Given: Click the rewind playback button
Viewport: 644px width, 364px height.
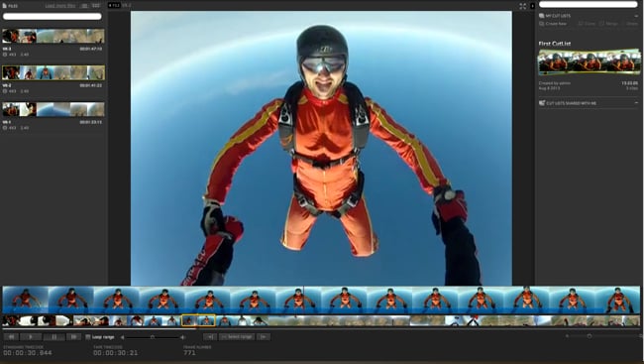Looking at the screenshot, I should point(11,337).
